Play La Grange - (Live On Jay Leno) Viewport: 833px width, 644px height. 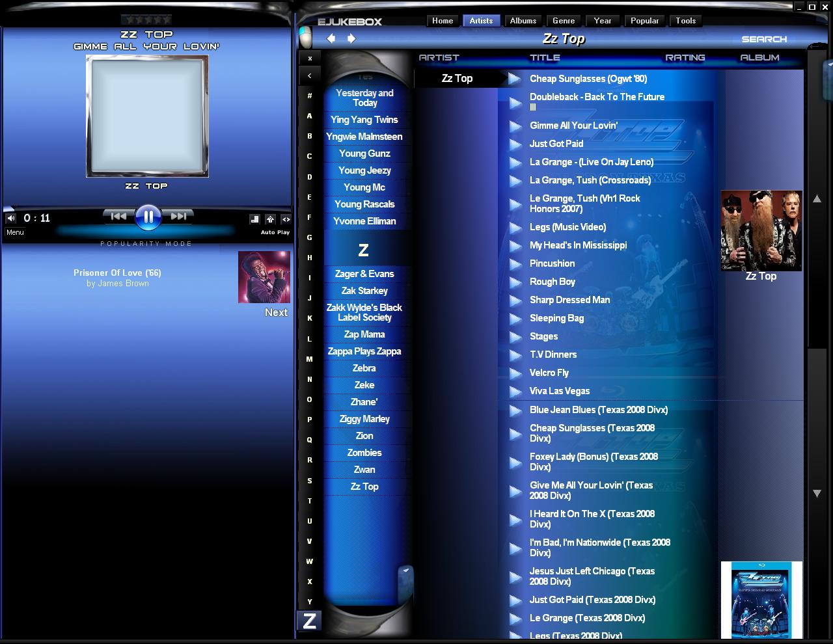coord(515,163)
